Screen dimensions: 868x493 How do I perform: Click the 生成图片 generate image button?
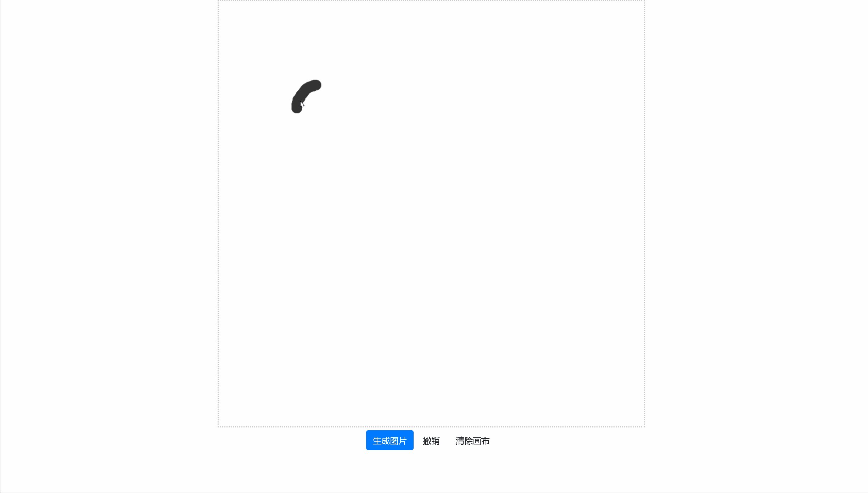click(389, 440)
